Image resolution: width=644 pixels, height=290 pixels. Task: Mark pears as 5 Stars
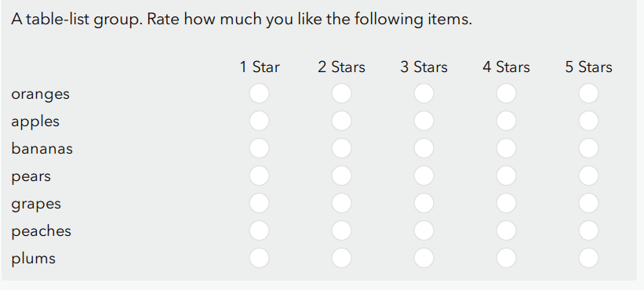[x=588, y=176]
